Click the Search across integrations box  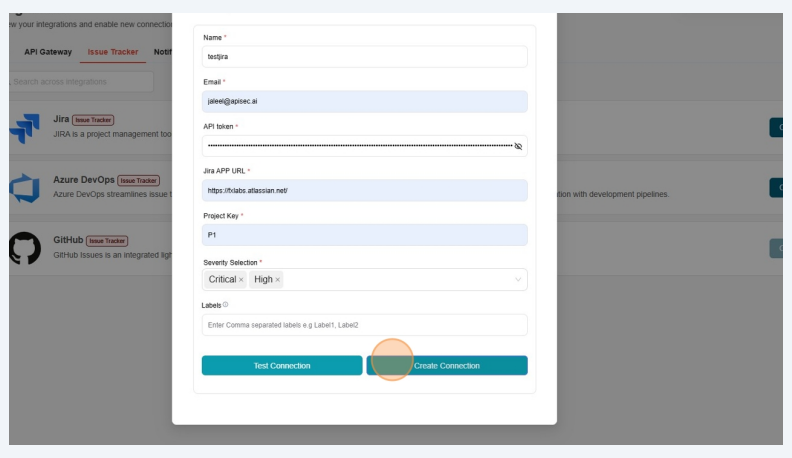pos(82,81)
